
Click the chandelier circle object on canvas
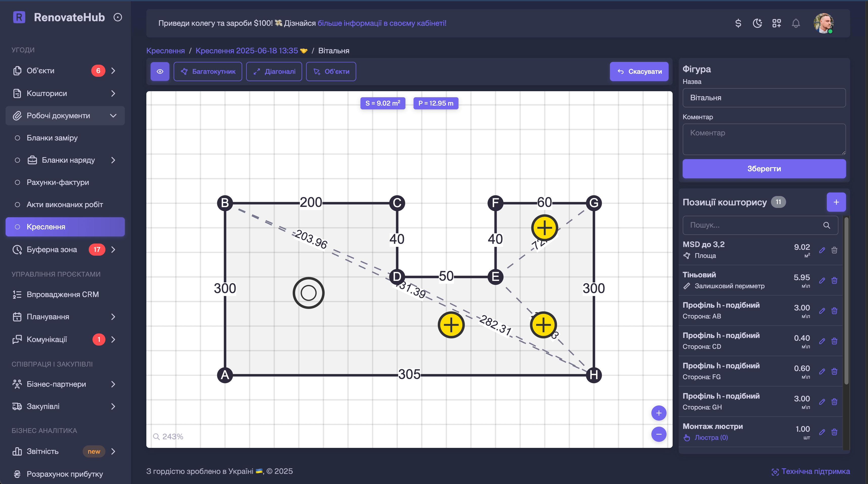coord(308,293)
